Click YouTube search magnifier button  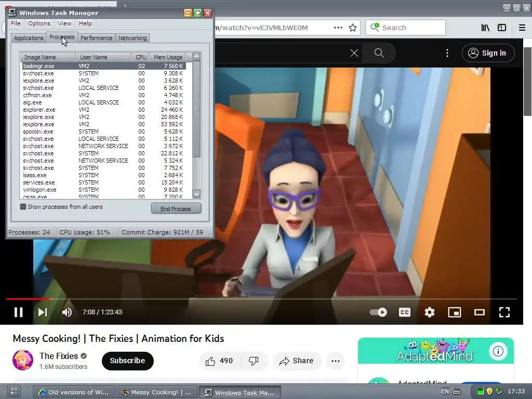379,53
